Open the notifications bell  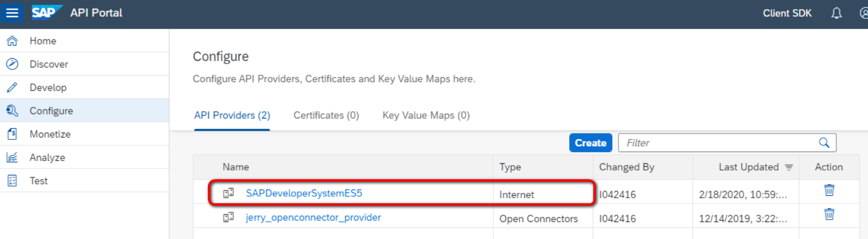point(836,13)
